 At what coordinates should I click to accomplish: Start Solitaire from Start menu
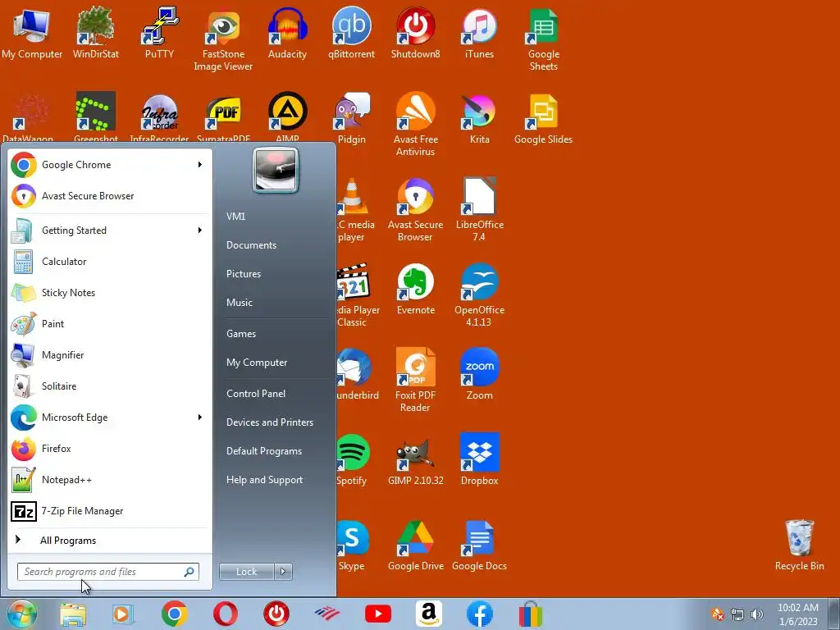pyautogui.click(x=109, y=386)
